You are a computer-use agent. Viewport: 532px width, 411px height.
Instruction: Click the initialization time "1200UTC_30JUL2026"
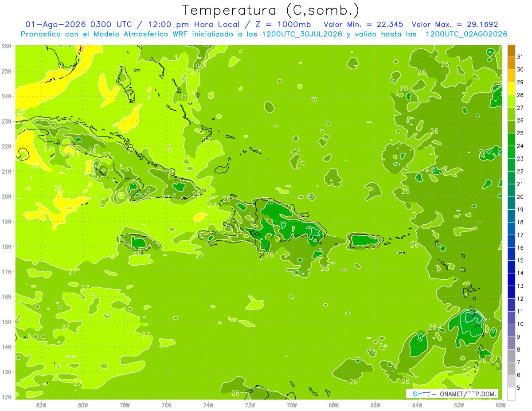[302, 34]
